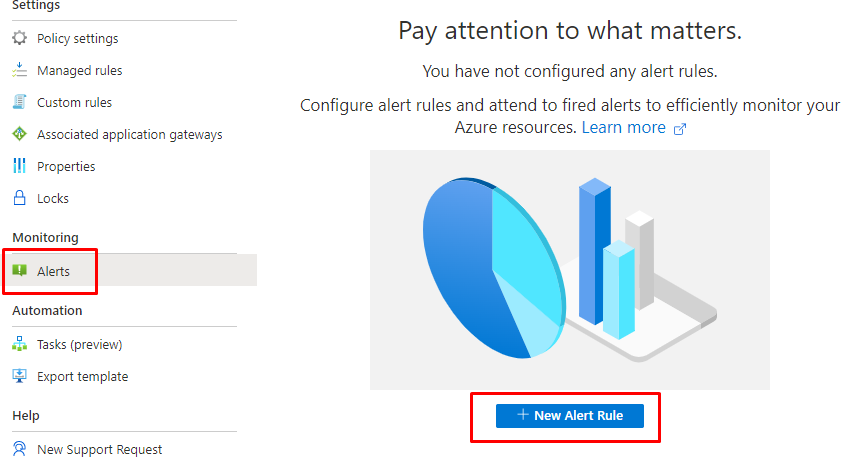This screenshot has height=474, width=848.
Task: Open the Export template page
Action: 82,377
